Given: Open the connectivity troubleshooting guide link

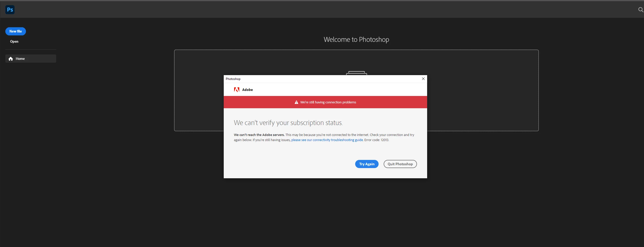Looking at the screenshot, I should tap(327, 140).
